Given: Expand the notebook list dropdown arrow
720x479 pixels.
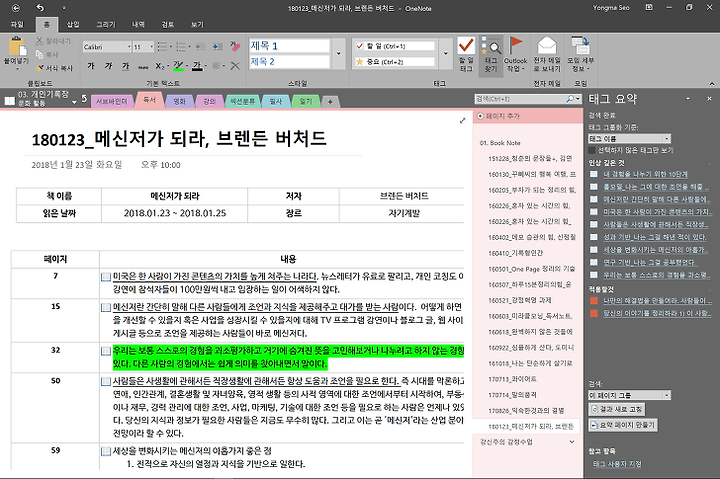Looking at the screenshot, I should tap(74, 102).
